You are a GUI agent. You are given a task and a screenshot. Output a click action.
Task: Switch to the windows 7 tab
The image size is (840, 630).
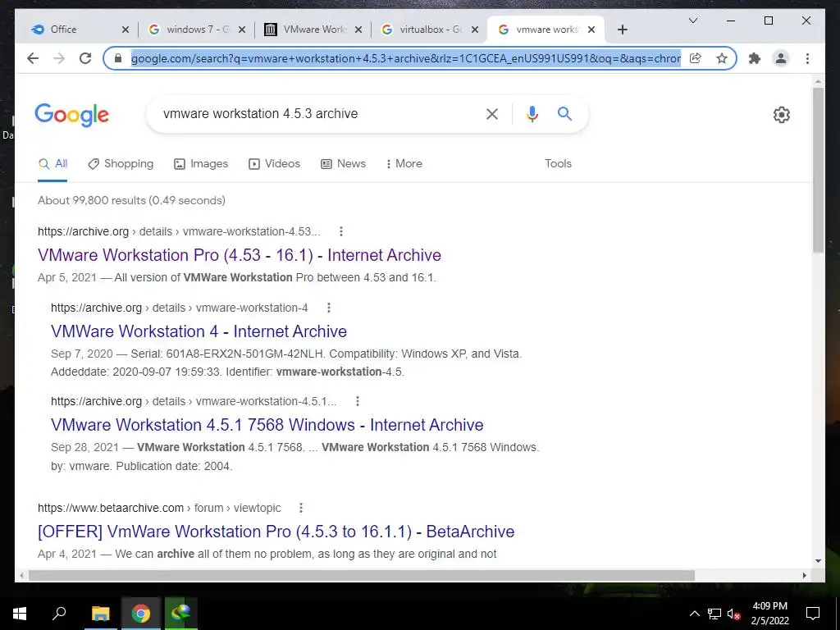coord(197,30)
